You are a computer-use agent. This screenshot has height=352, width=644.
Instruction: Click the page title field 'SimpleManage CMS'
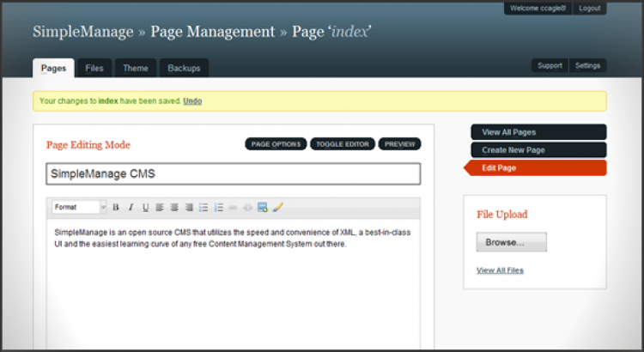click(234, 173)
